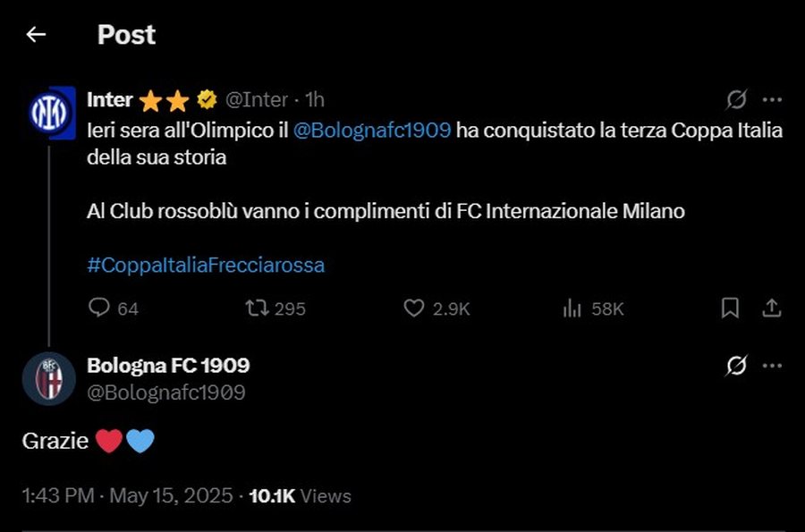This screenshot has height=532, width=805.
Task: Repost Inter's post with the retweet icon
Action: 256,308
